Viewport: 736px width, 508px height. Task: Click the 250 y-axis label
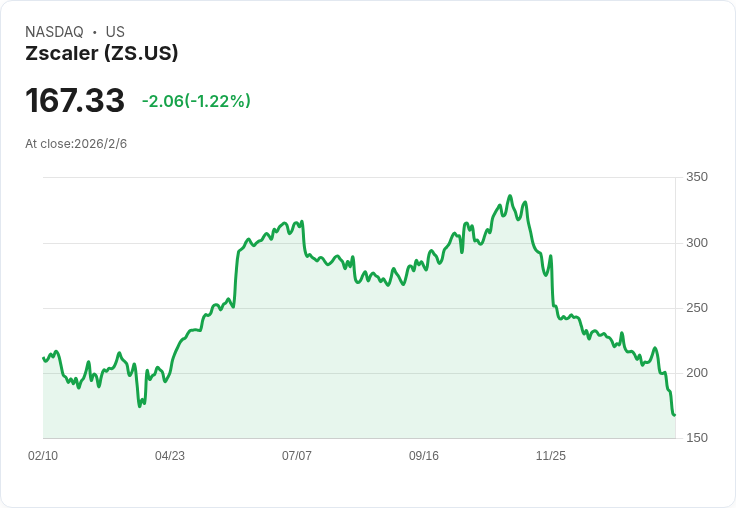click(697, 308)
